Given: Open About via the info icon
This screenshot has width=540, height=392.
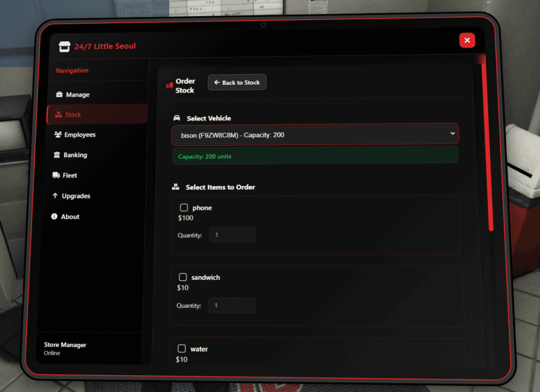Looking at the screenshot, I should point(54,217).
